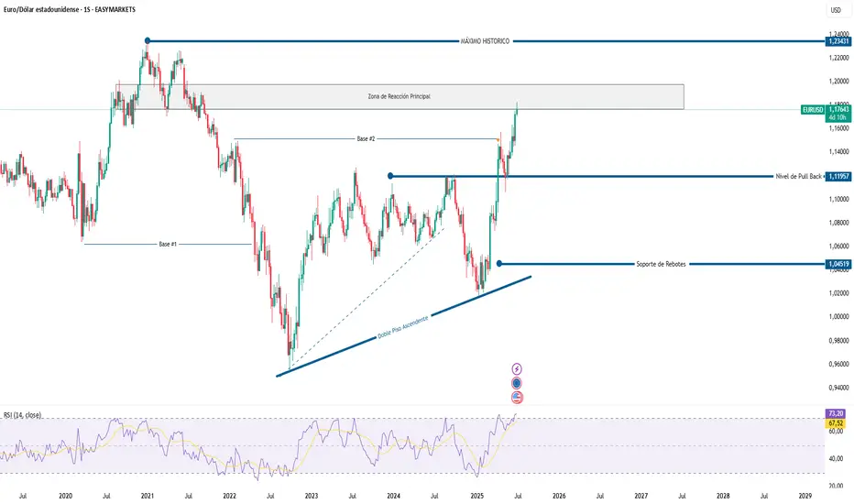
Task: Select the anchor dot of the Soporte de Rebotes line
Action: pos(499,264)
